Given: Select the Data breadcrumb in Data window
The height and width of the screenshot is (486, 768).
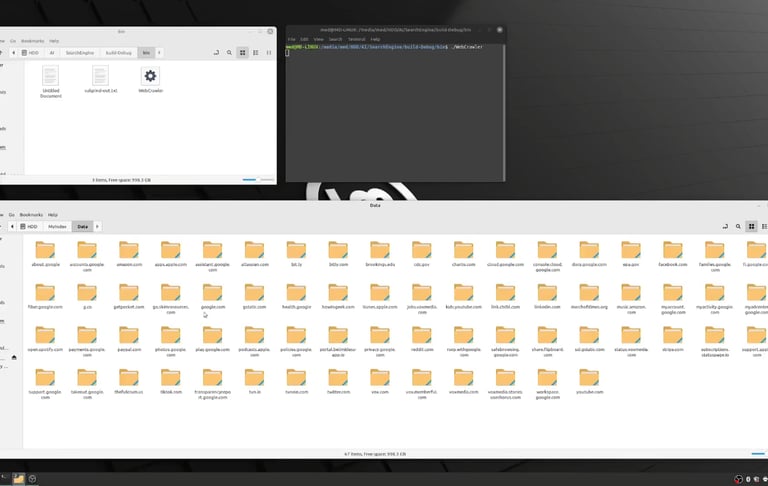Looking at the screenshot, I should click(82, 226).
